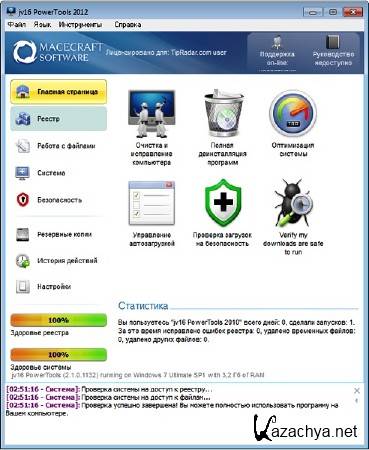This screenshot has width=369, height=450.
Task: Click Проверка загрузок на безопасность caption
Action: coord(222,239)
